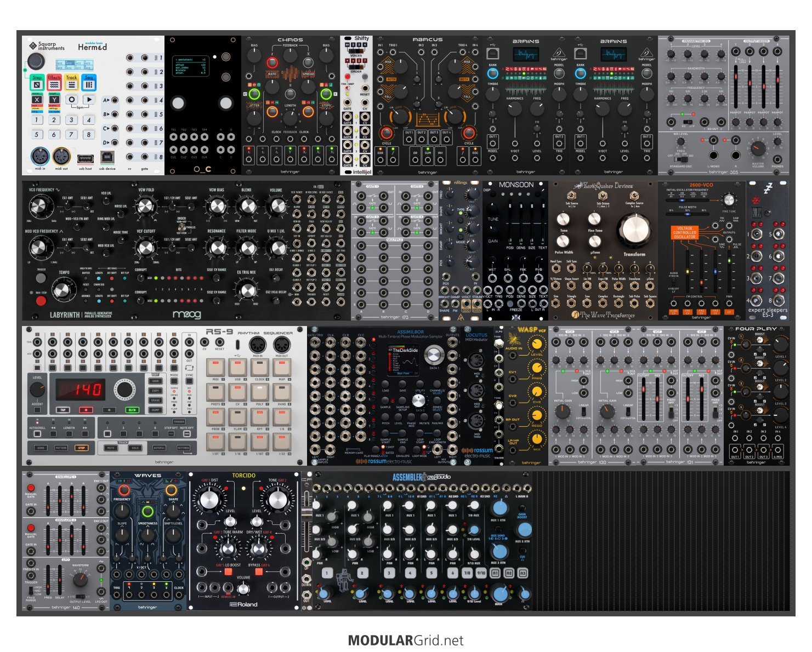Screen dimensions: 812x652
Task: Click the RS-9 fast-forward length button
Action: tap(85, 433)
